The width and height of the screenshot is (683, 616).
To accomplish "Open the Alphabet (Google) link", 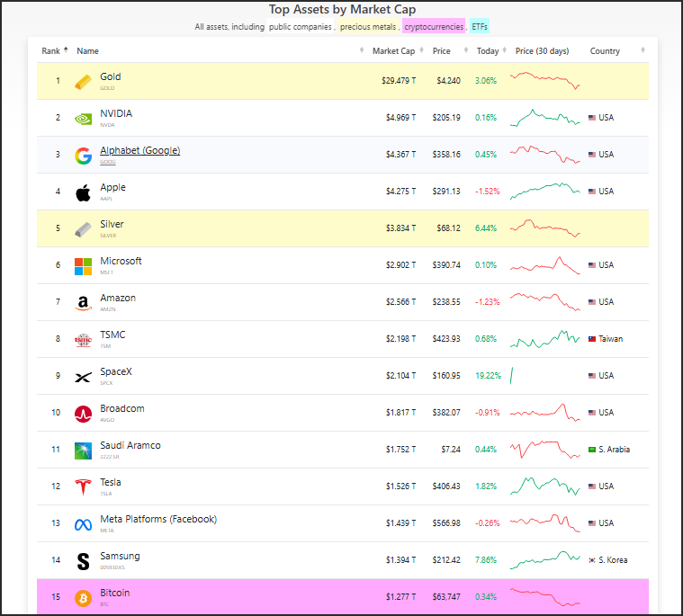I will (x=139, y=150).
